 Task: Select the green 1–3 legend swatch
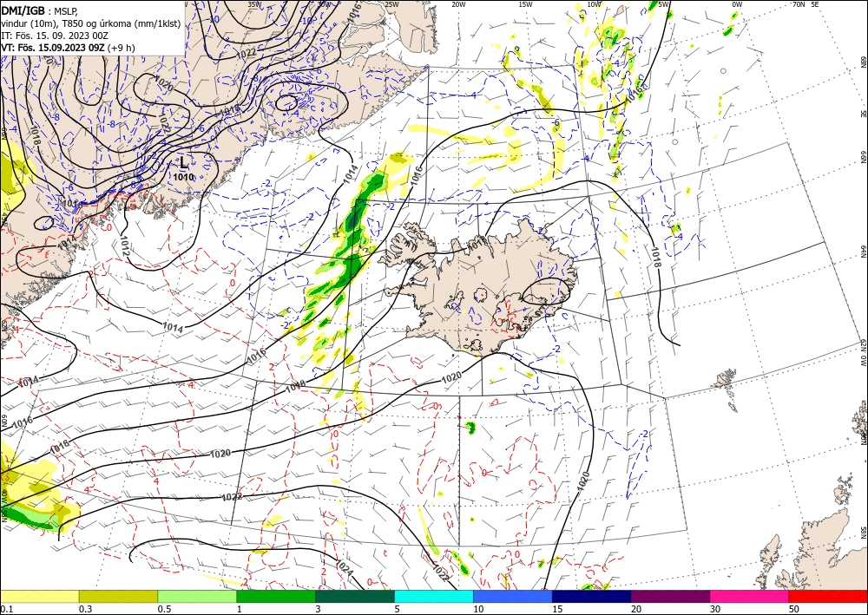(x=276, y=596)
